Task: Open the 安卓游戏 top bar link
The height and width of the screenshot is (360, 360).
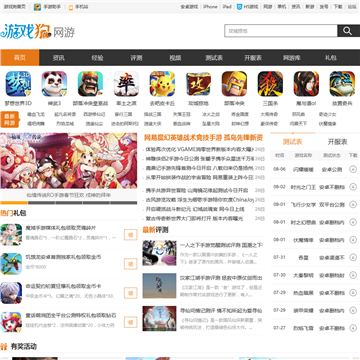Action: click(189, 7)
